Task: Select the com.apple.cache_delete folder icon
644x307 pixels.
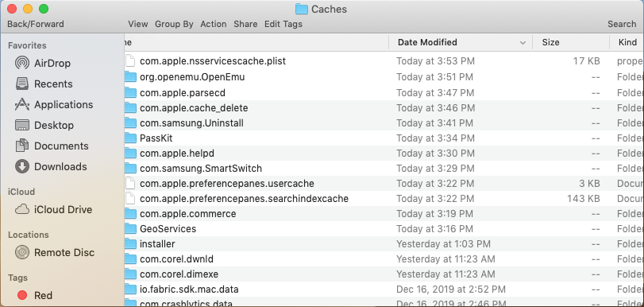Action: 130,108
